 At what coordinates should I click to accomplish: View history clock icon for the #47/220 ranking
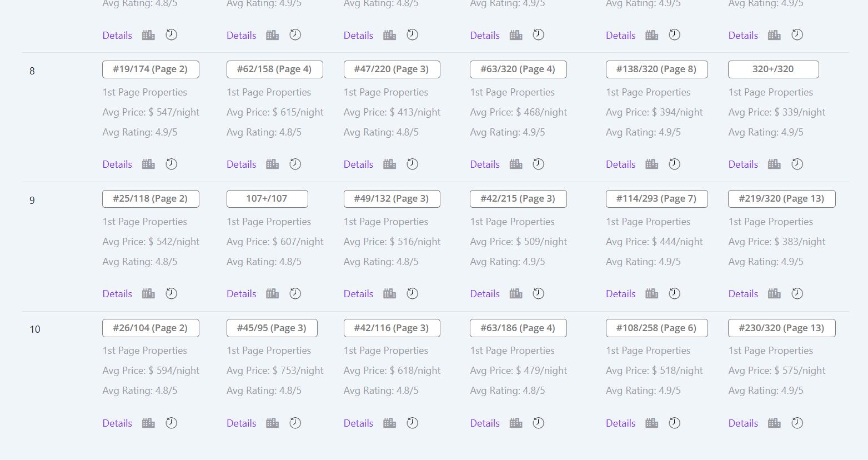[x=413, y=164]
